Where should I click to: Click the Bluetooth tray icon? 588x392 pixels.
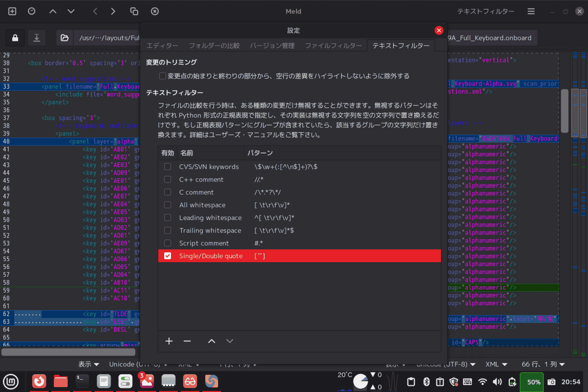[x=426, y=382]
